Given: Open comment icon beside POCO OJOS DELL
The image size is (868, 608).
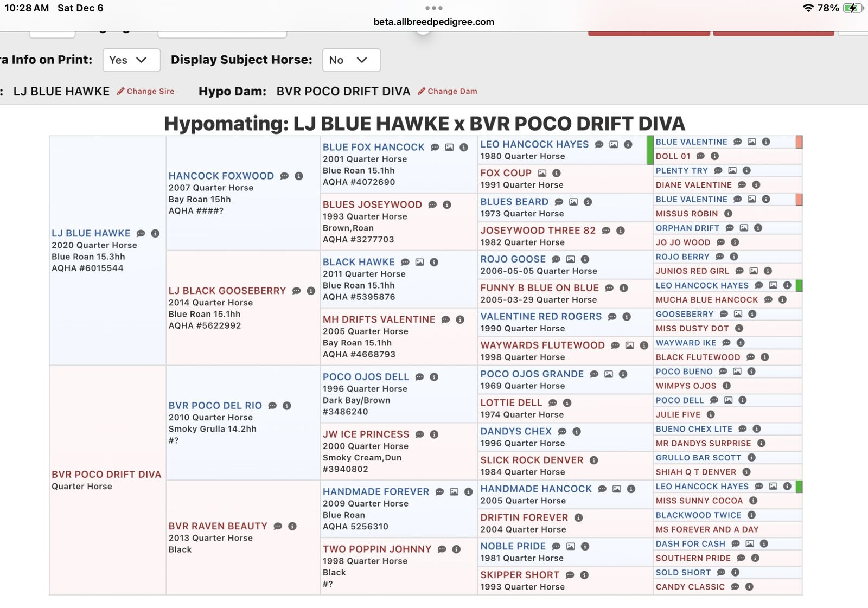Looking at the screenshot, I should point(420,377).
